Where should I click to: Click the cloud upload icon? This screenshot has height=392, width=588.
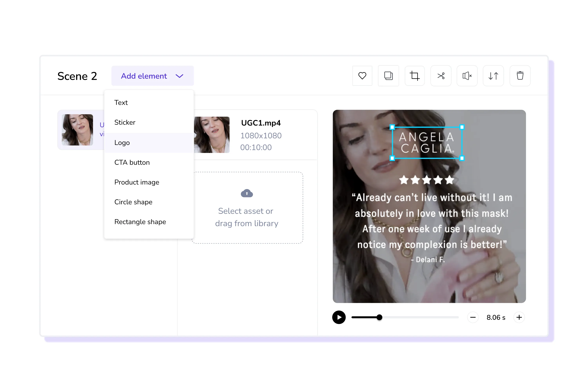247,193
